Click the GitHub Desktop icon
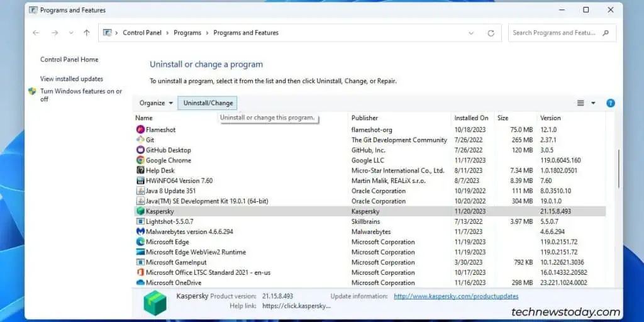Viewport: 644px width, 322px height. tap(140, 150)
